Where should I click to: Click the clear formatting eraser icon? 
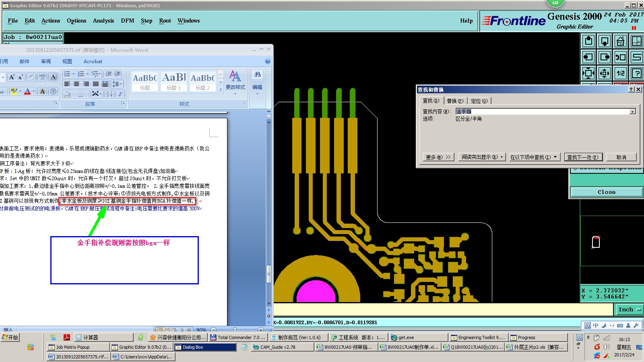pos(31,77)
